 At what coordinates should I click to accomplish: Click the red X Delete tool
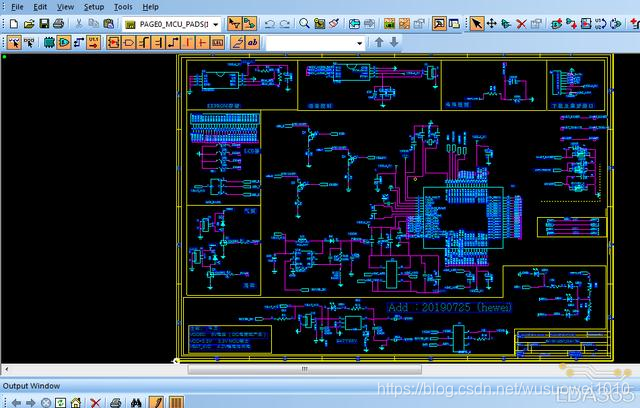521,24
